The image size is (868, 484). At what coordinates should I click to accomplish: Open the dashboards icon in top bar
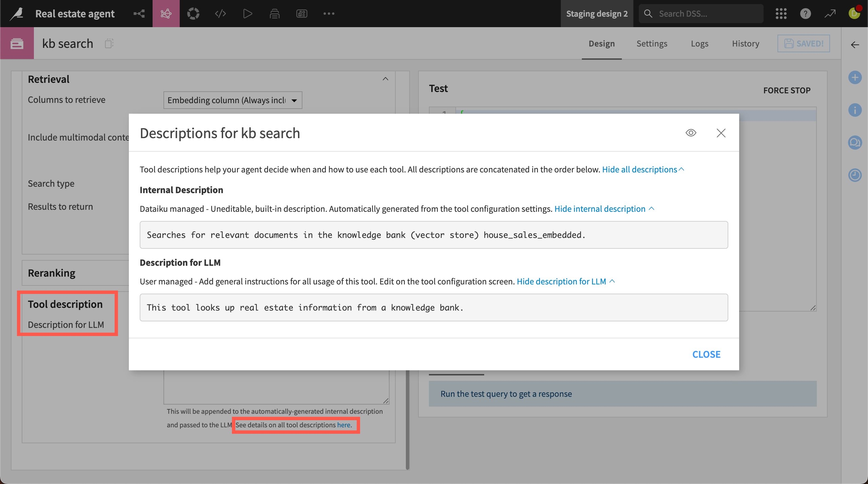(x=302, y=14)
